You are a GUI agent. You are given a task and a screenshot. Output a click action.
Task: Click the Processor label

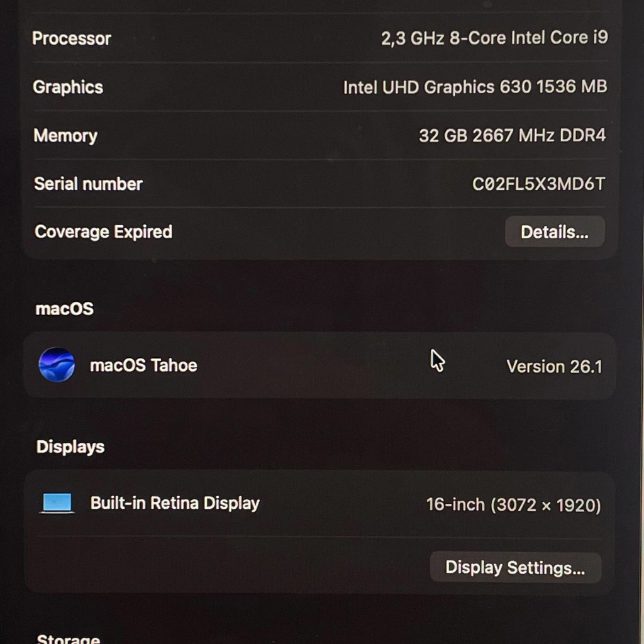click(x=72, y=38)
